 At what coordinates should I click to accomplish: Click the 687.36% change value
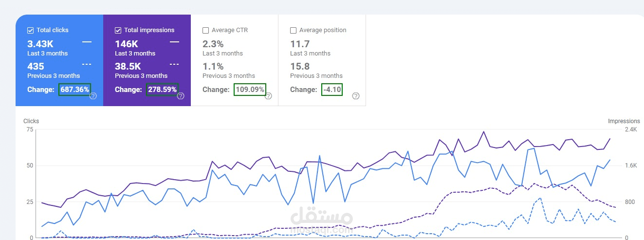(x=74, y=90)
